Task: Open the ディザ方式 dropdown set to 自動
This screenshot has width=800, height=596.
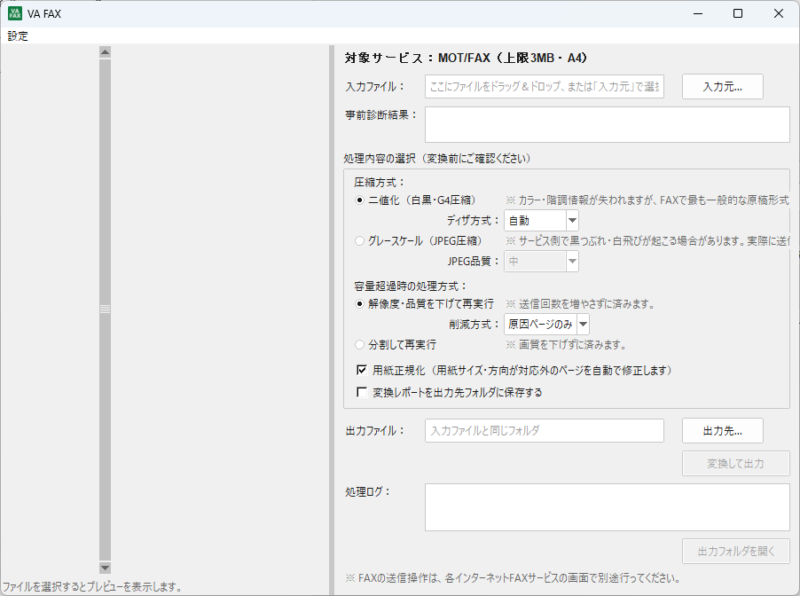Action: (x=541, y=220)
